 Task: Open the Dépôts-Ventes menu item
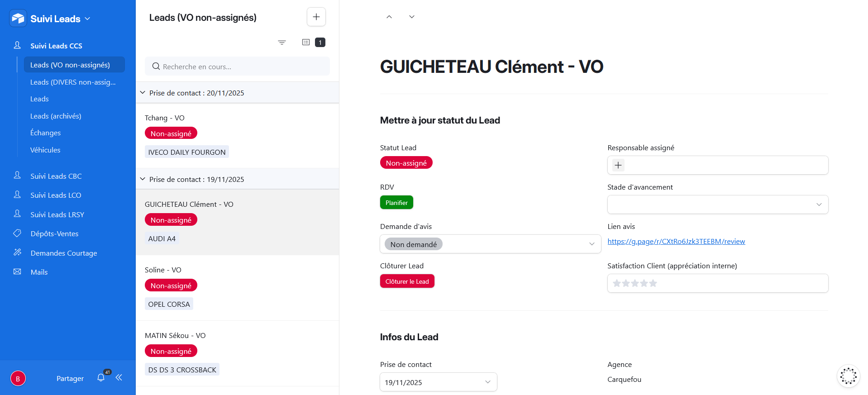coord(54,234)
